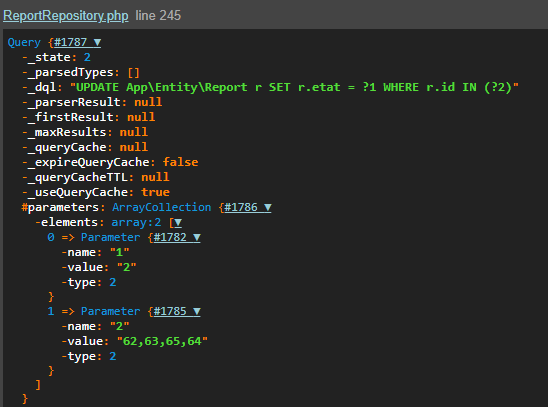Image resolution: width=548 pixels, height=407 pixels.
Task: Click the line 245 label
Action: click(158, 16)
